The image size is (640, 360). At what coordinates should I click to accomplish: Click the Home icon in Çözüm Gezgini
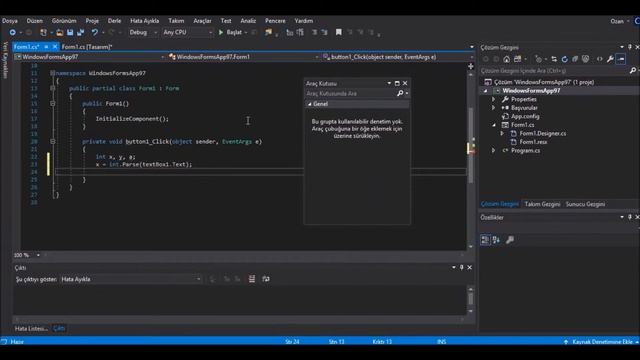coord(507,59)
